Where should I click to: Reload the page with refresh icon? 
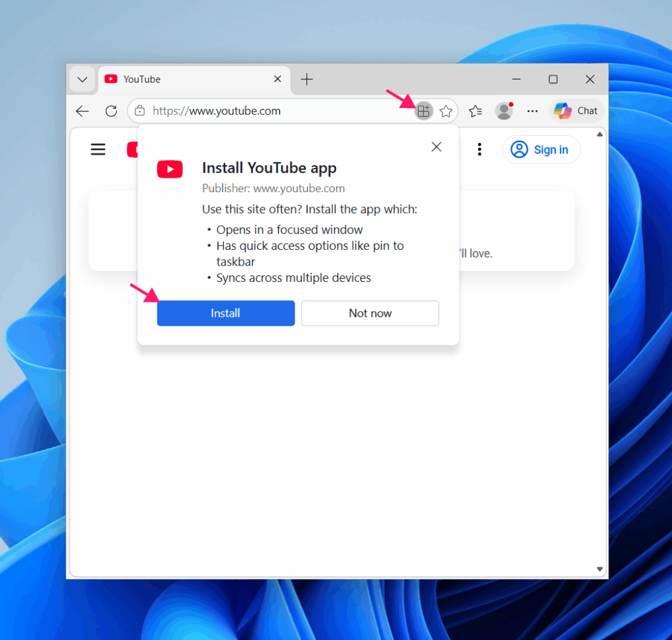pyautogui.click(x=112, y=111)
